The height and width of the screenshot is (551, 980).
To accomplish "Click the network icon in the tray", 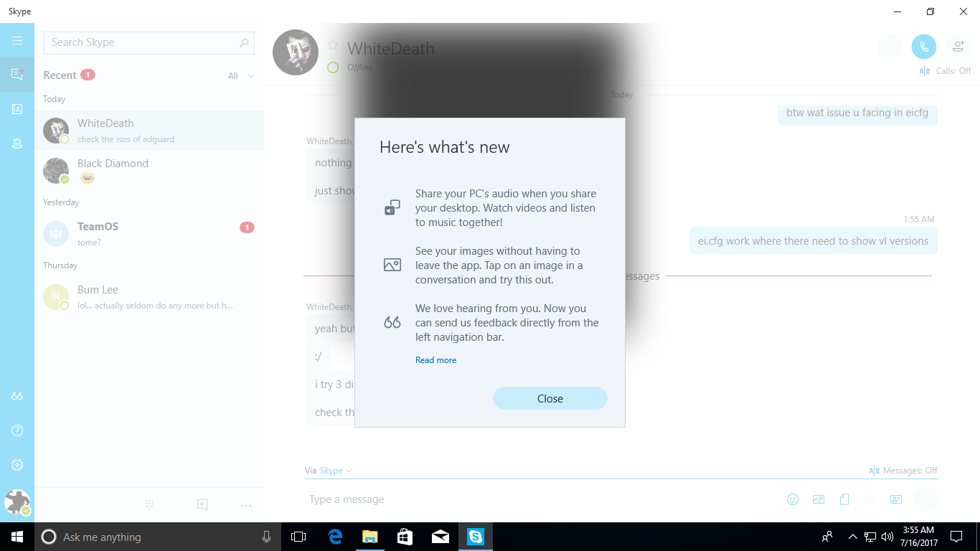I will tap(870, 537).
